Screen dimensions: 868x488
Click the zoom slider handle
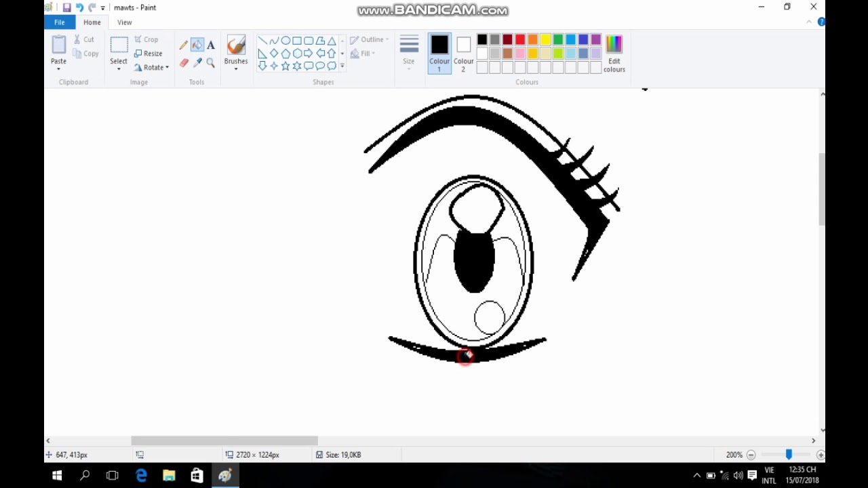click(788, 455)
